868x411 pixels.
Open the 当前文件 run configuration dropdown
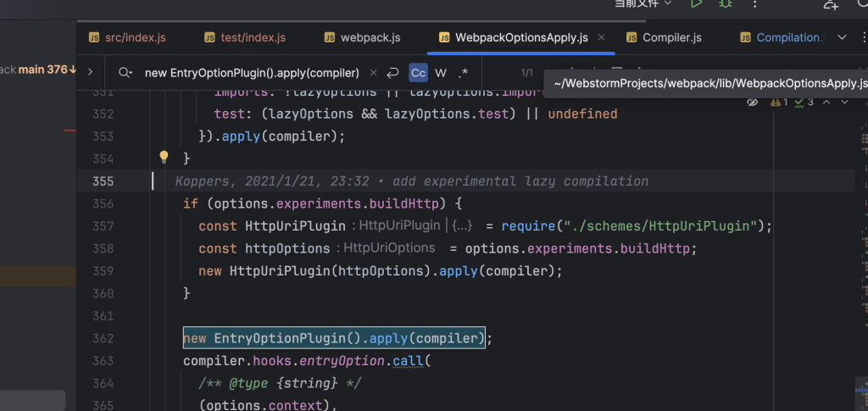pyautogui.click(x=643, y=3)
